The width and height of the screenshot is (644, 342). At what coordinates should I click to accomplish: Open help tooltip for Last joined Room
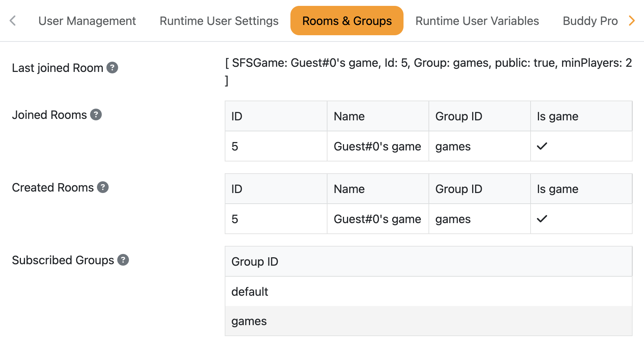tap(112, 68)
